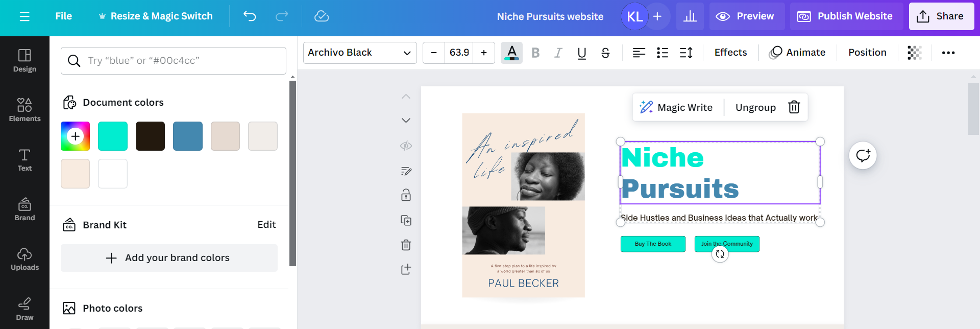Open the Brand sidebar panel
The image size is (980, 329).
click(24, 209)
